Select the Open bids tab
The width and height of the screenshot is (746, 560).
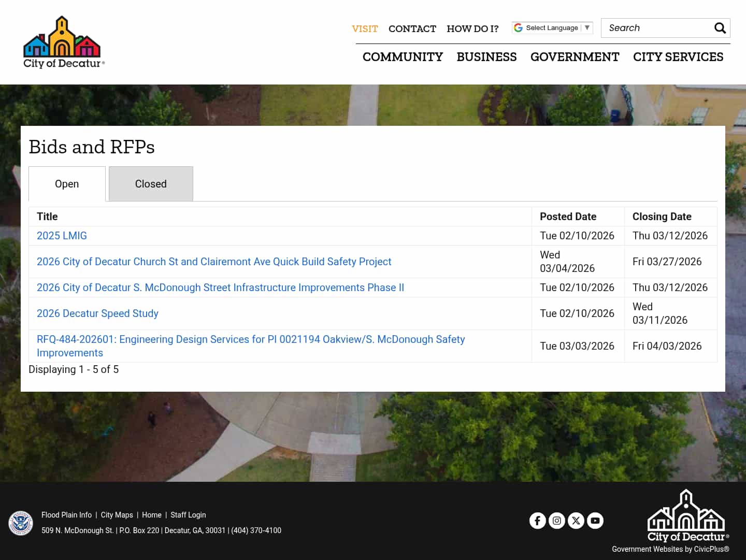click(x=67, y=184)
